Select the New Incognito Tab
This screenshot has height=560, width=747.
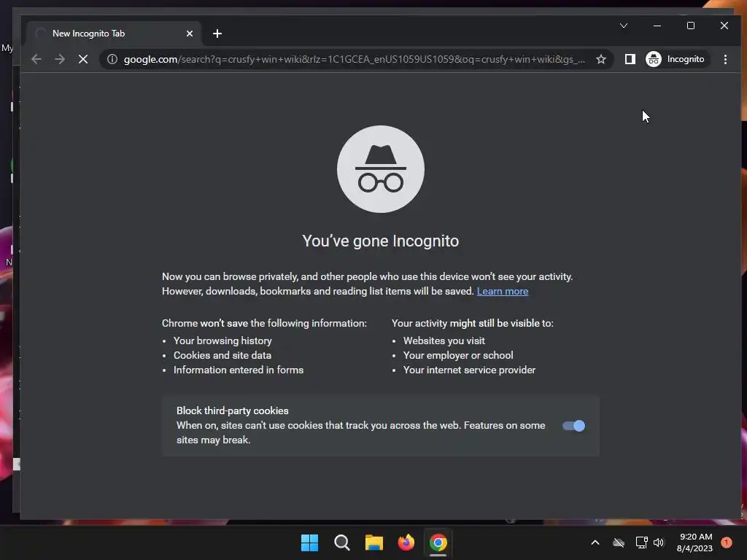pyautogui.click(x=115, y=34)
